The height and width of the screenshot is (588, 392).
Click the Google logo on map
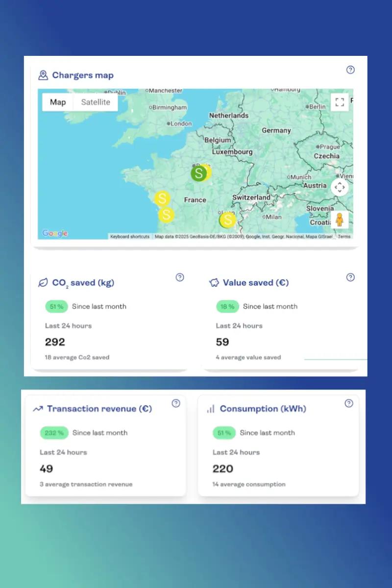point(55,234)
